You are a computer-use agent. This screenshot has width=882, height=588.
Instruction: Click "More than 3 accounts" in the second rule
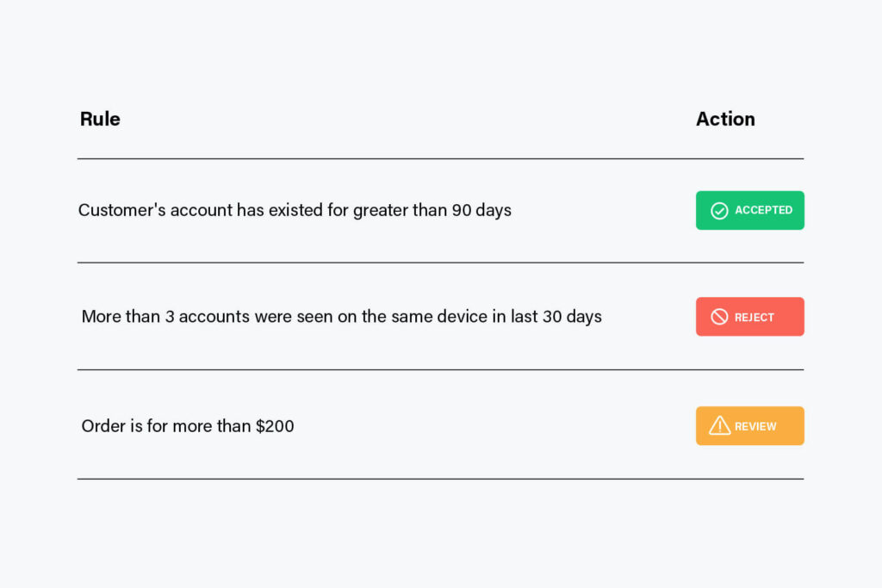(x=165, y=317)
